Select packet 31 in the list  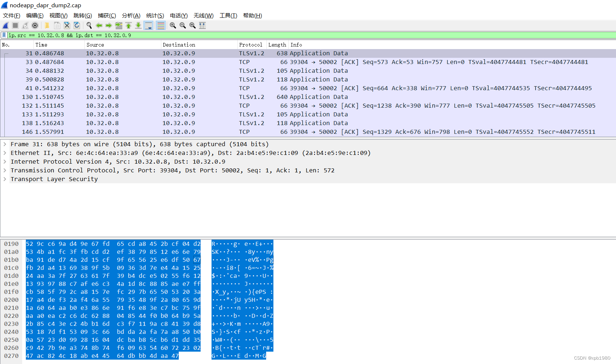click(308, 53)
